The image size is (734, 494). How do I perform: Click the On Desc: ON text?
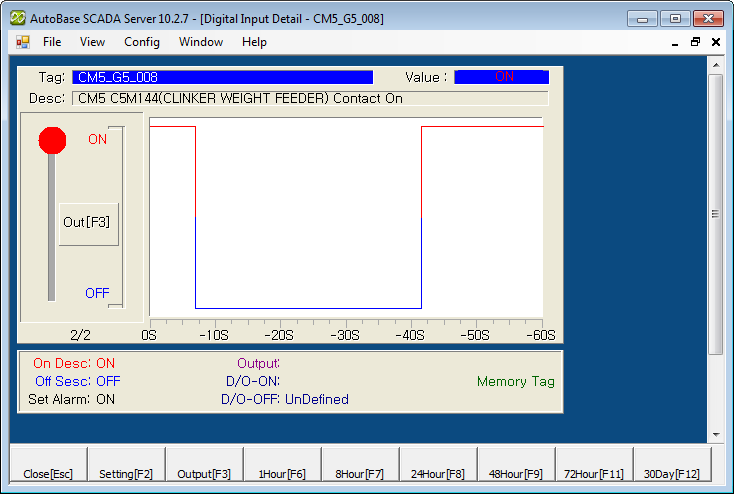click(x=74, y=363)
